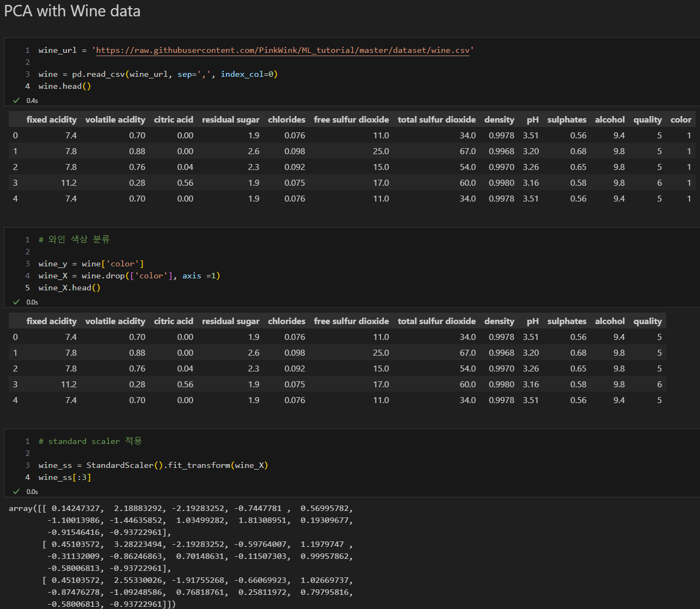Click row index 3 of second table
700x609 pixels.
[15, 385]
